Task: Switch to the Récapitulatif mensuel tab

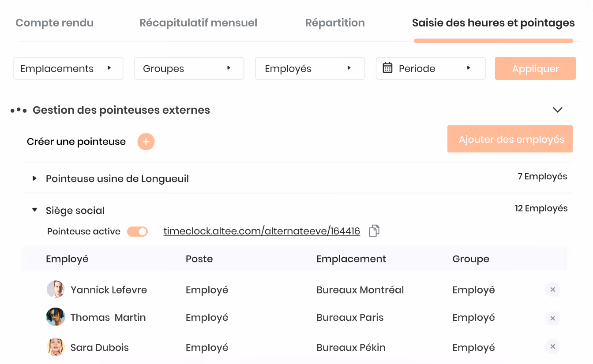Action: point(199,23)
